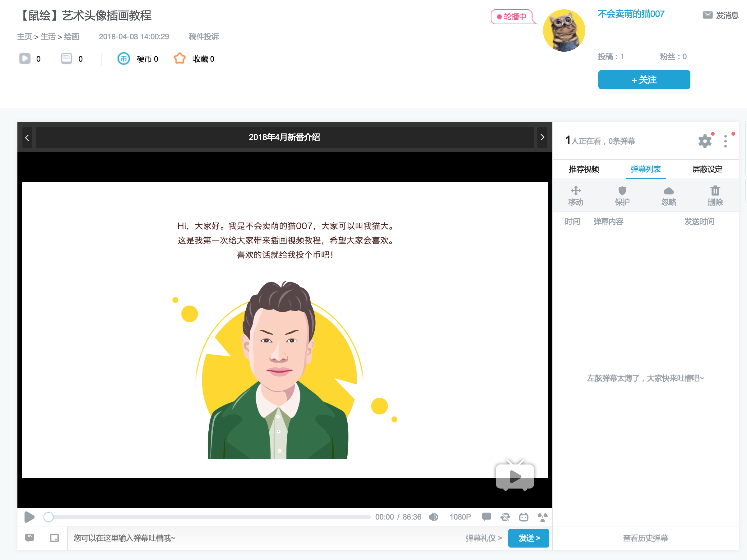The height and width of the screenshot is (560, 747).
Task: Click the protect 保护 shield icon
Action: pyautogui.click(x=622, y=191)
